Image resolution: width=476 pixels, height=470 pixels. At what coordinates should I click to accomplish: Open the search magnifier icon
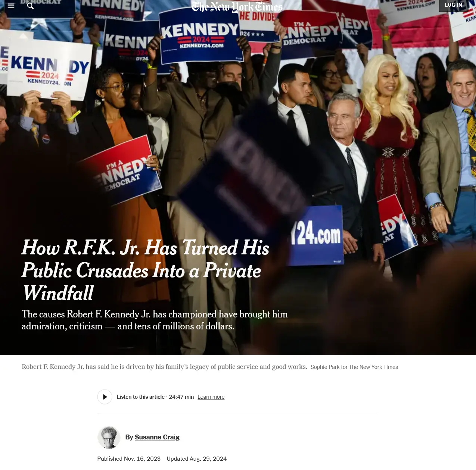31,6
